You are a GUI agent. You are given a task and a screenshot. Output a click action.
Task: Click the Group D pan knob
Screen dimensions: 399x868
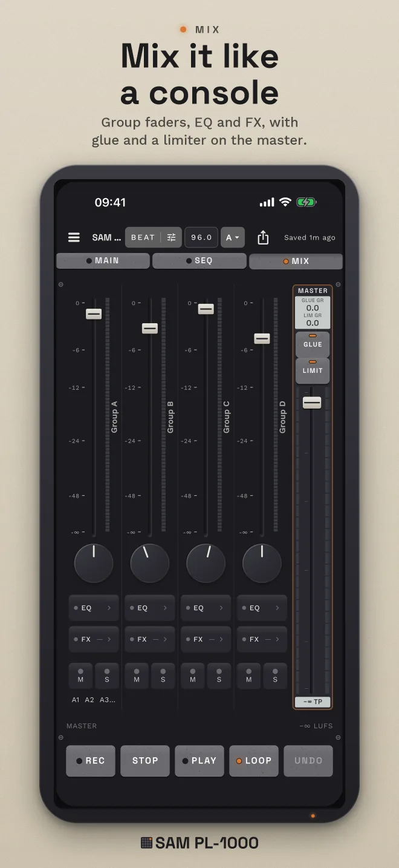(x=262, y=563)
